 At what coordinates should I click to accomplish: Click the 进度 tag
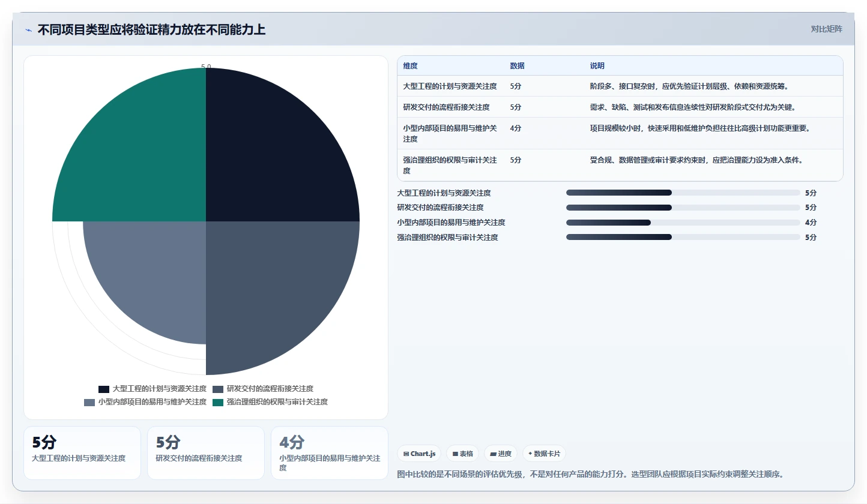(500, 454)
